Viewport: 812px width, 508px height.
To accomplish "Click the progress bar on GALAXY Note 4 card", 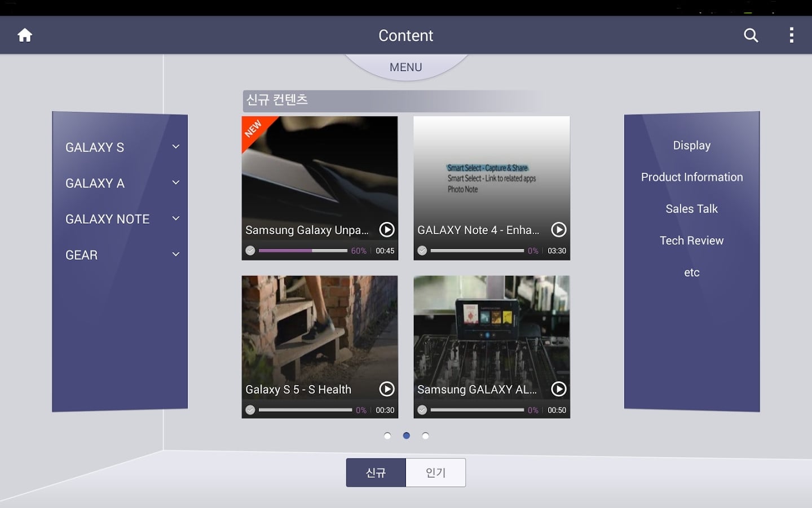I will (477, 251).
